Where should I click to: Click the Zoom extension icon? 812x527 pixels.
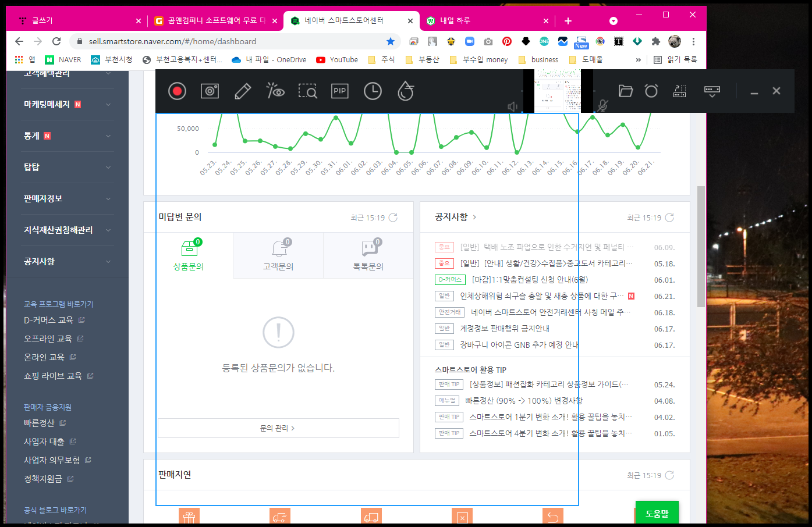pos(470,41)
